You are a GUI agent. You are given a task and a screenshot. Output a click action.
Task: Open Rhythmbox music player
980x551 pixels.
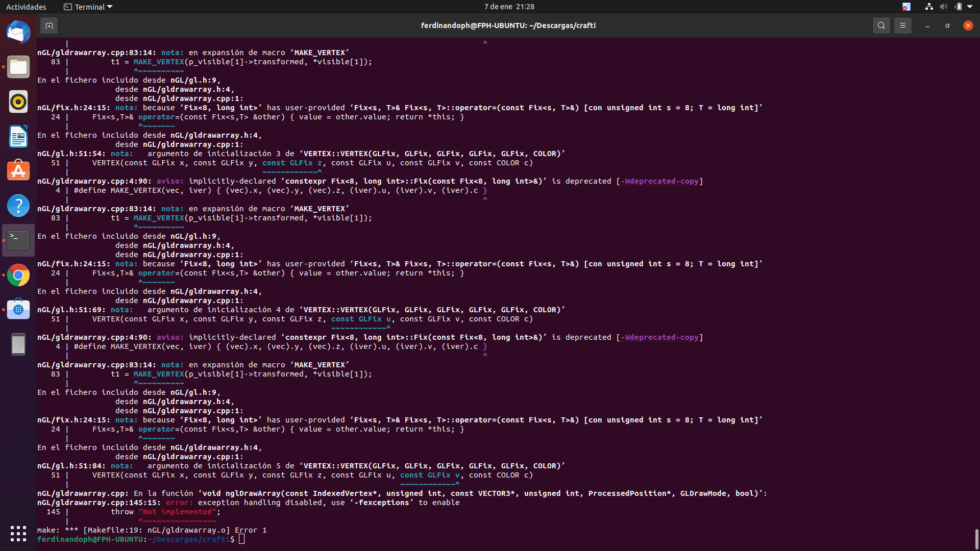tap(18, 102)
